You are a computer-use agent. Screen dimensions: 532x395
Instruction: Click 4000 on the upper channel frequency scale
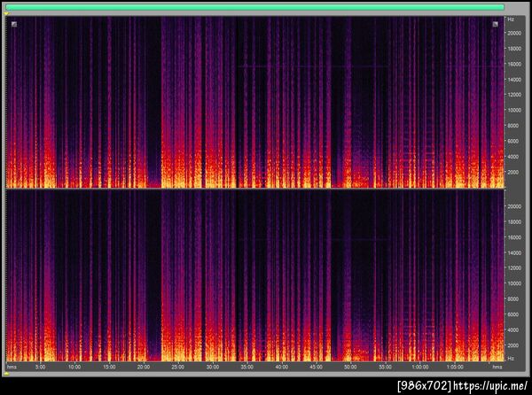click(x=514, y=157)
